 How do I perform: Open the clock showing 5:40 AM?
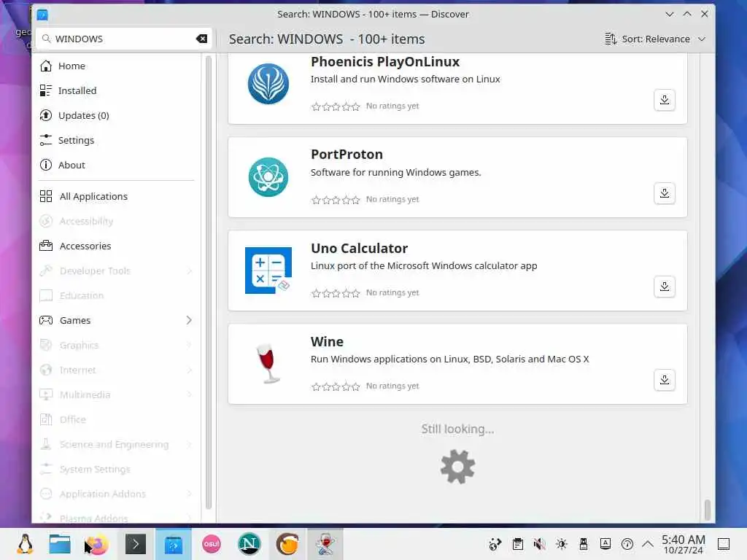(x=683, y=544)
